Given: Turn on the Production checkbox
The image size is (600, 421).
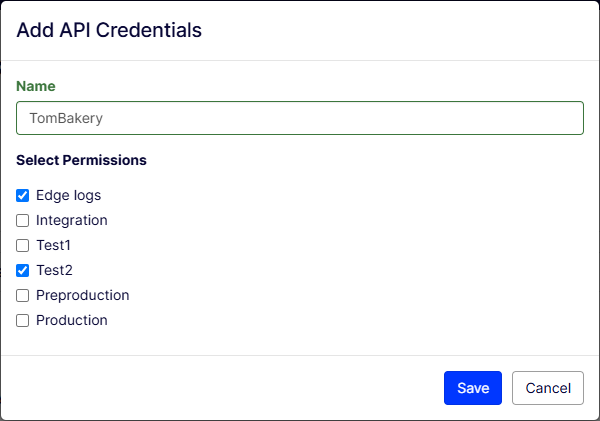Looking at the screenshot, I should (23, 321).
